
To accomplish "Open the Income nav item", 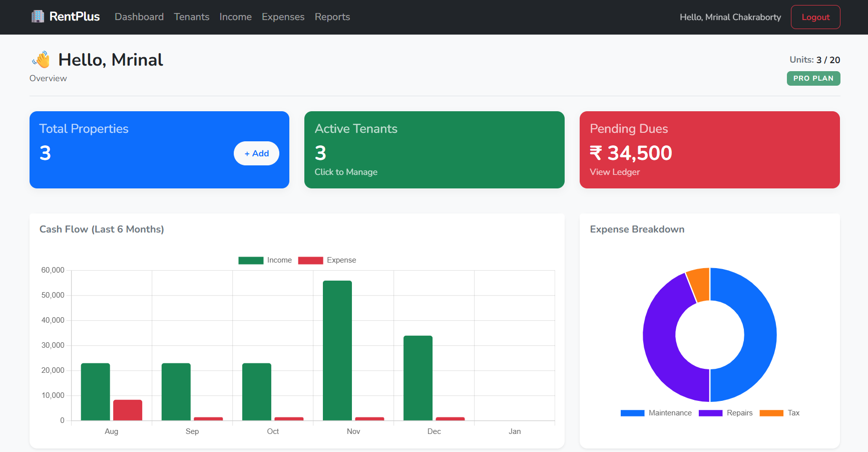I will point(236,17).
